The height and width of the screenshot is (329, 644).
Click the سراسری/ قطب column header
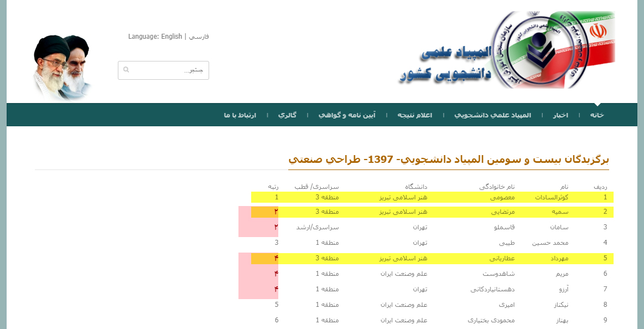click(x=316, y=187)
